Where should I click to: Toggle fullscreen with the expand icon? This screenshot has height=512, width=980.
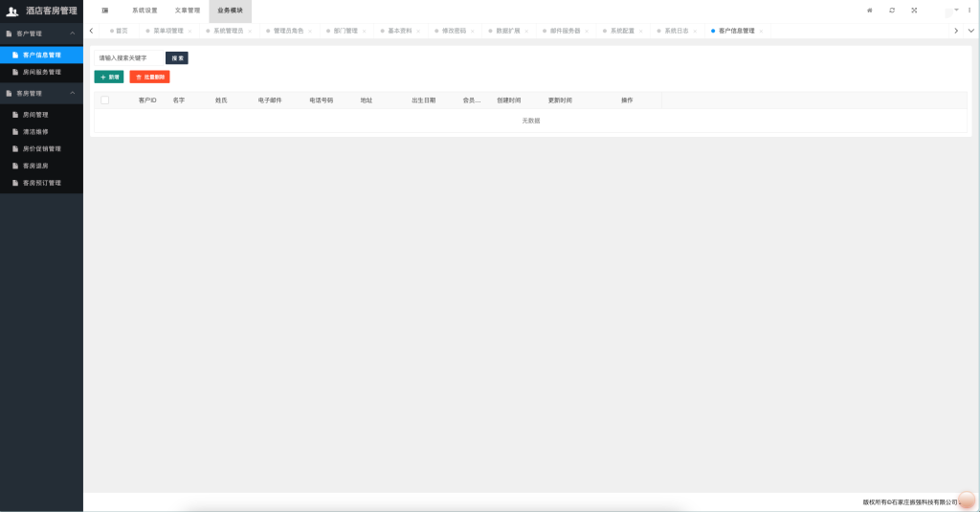(914, 11)
